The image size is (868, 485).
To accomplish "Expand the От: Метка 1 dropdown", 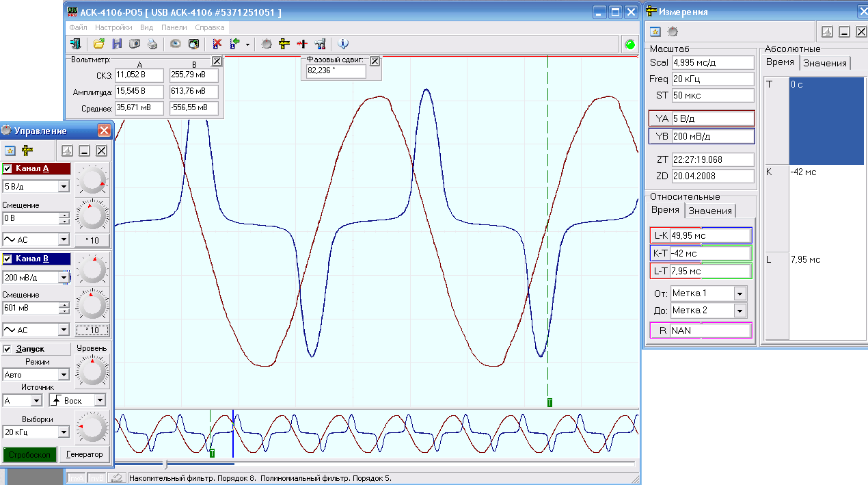I will [740, 293].
